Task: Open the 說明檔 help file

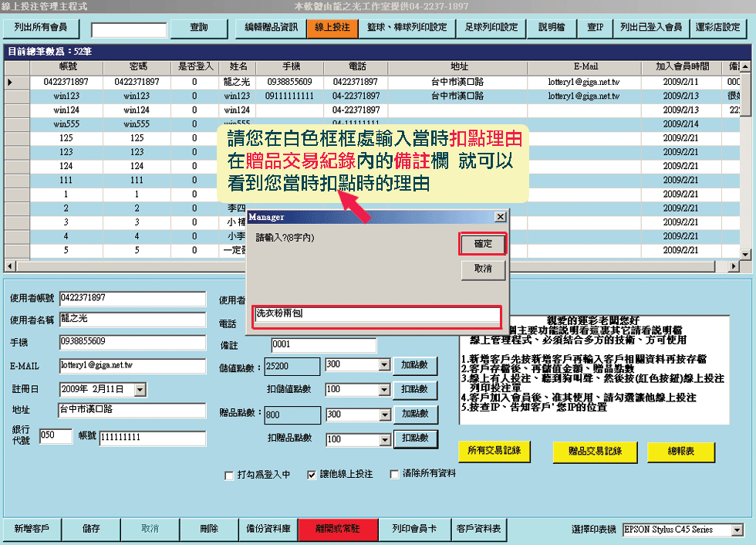Action: point(552,28)
